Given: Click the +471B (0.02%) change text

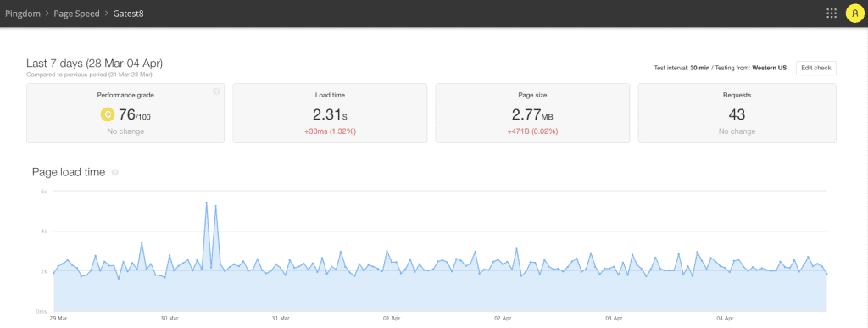Looking at the screenshot, I should [532, 131].
